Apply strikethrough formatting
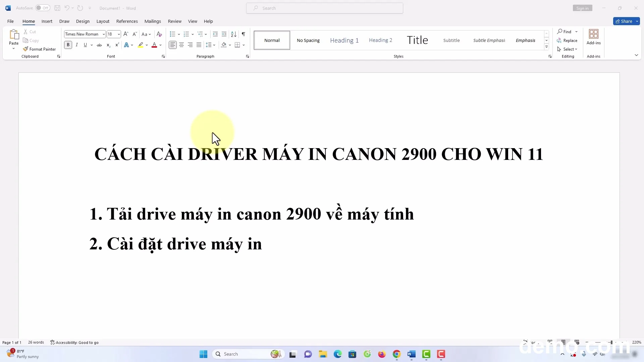This screenshot has height=362, width=644. point(99,45)
